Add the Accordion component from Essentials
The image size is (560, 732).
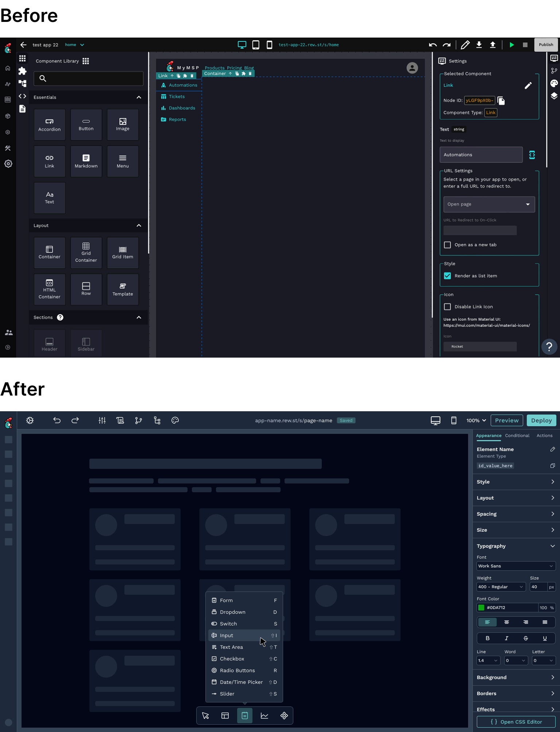coord(50,125)
